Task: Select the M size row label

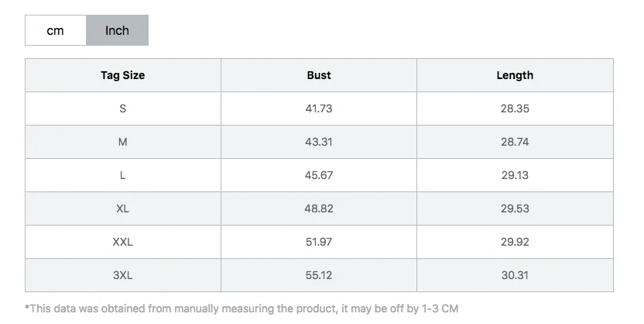Action: tap(123, 142)
